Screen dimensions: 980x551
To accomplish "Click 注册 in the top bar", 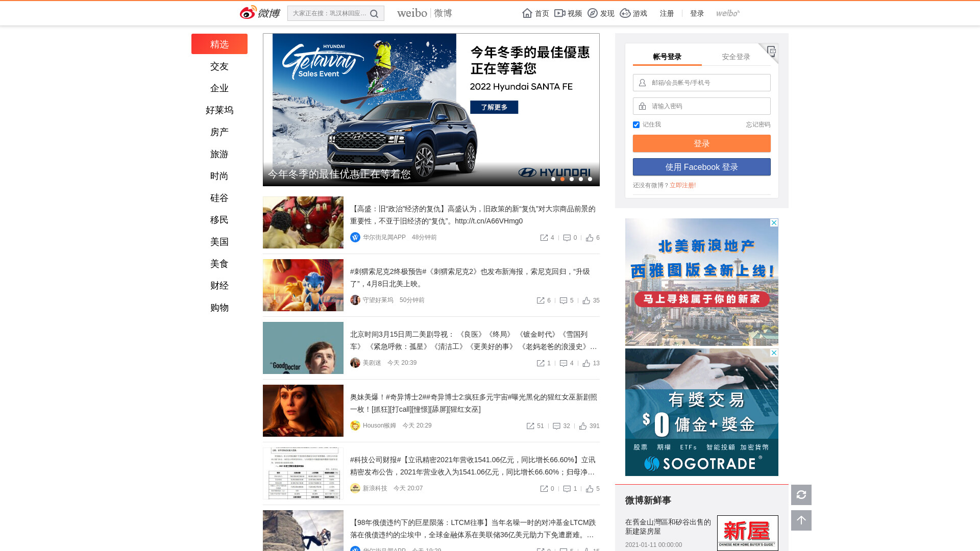I will [x=667, y=13].
